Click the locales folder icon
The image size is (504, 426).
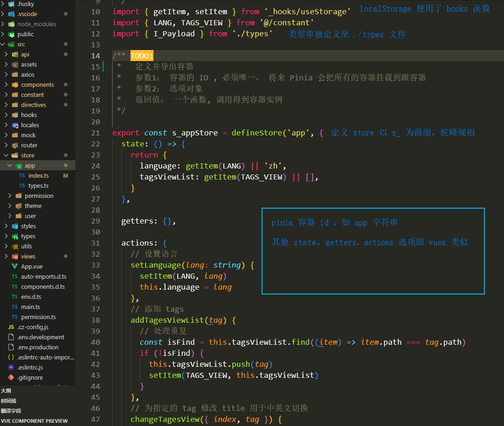(x=15, y=125)
